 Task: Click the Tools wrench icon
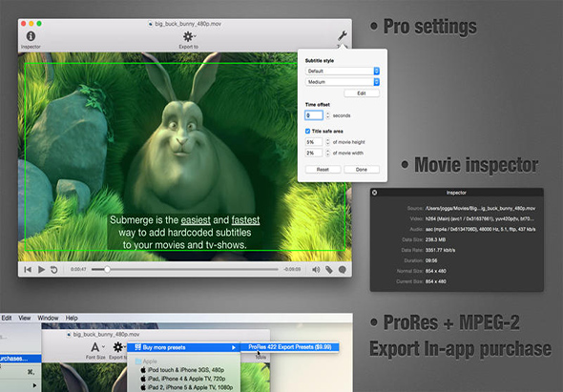point(343,36)
